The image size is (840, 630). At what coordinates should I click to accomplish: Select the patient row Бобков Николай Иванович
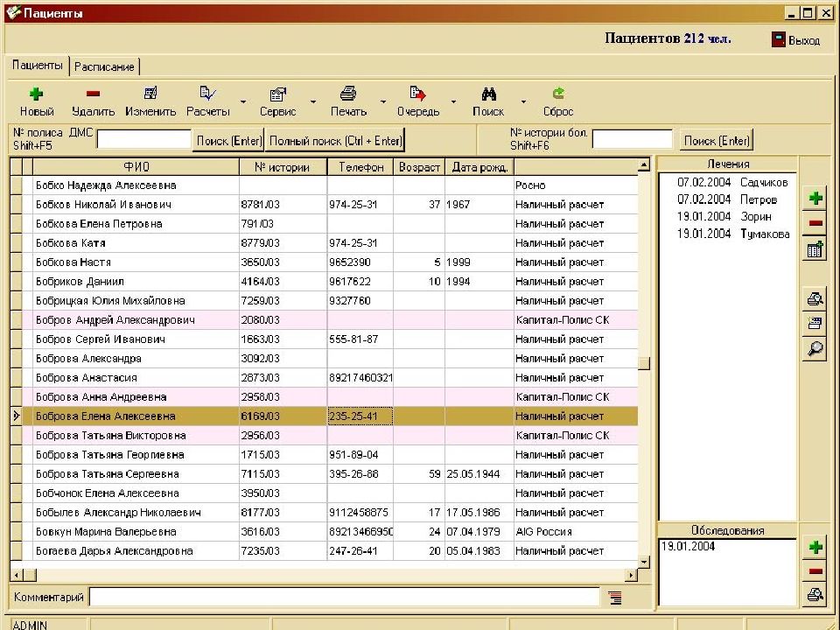324,205
